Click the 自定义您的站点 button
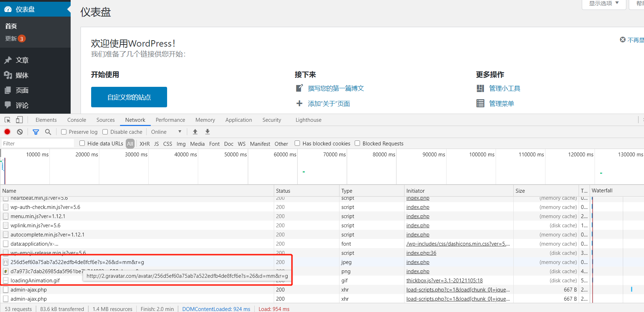The width and height of the screenshot is (644, 312). click(129, 97)
